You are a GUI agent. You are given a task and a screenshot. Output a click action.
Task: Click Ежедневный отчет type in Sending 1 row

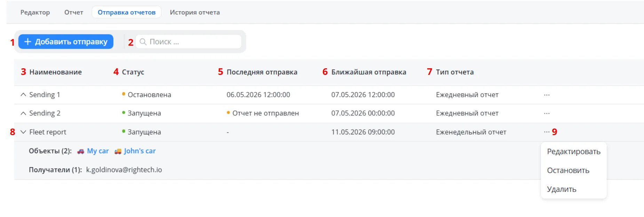point(467,95)
